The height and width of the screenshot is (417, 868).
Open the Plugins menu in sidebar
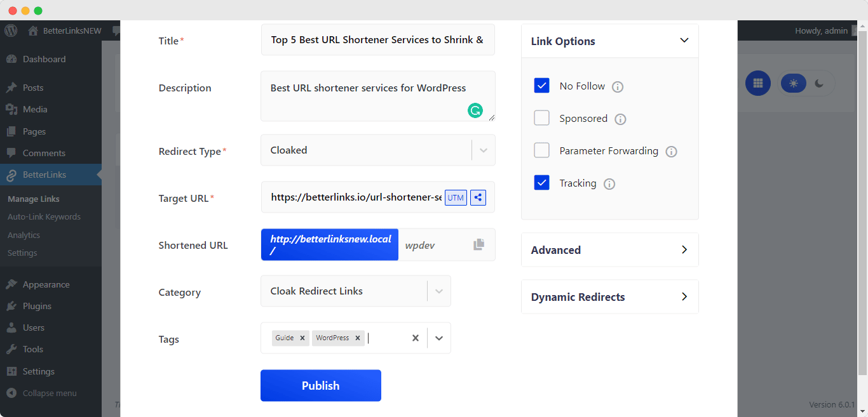tap(37, 306)
